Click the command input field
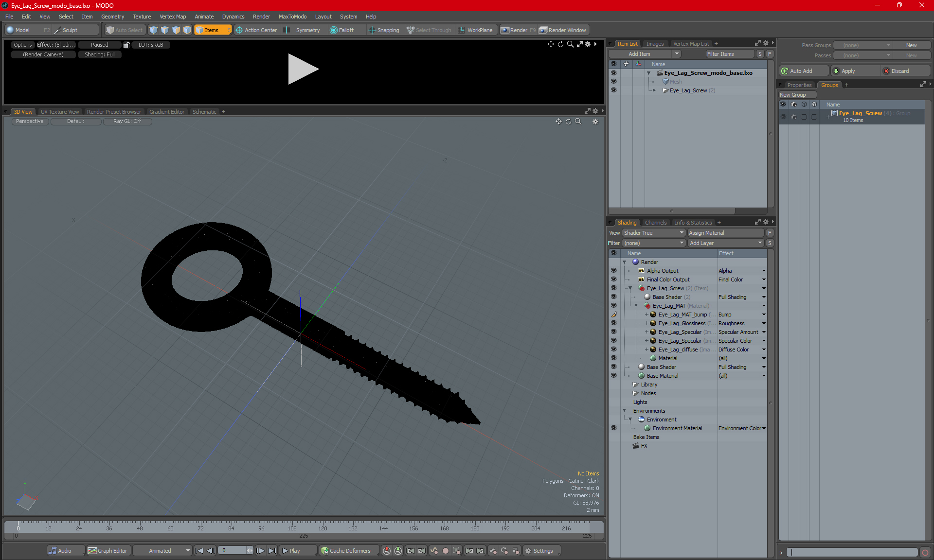Screen dimensions: 934x560 pyautogui.click(x=852, y=553)
